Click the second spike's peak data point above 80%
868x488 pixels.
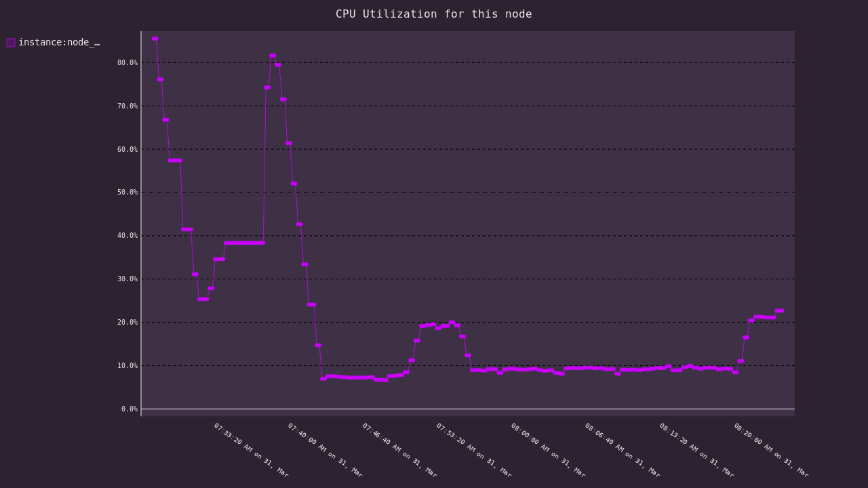pos(273,56)
